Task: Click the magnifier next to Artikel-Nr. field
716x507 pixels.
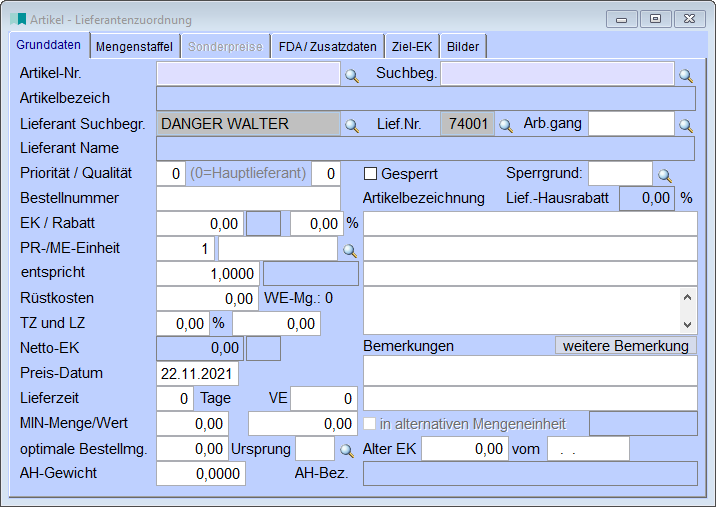Action: [352, 74]
